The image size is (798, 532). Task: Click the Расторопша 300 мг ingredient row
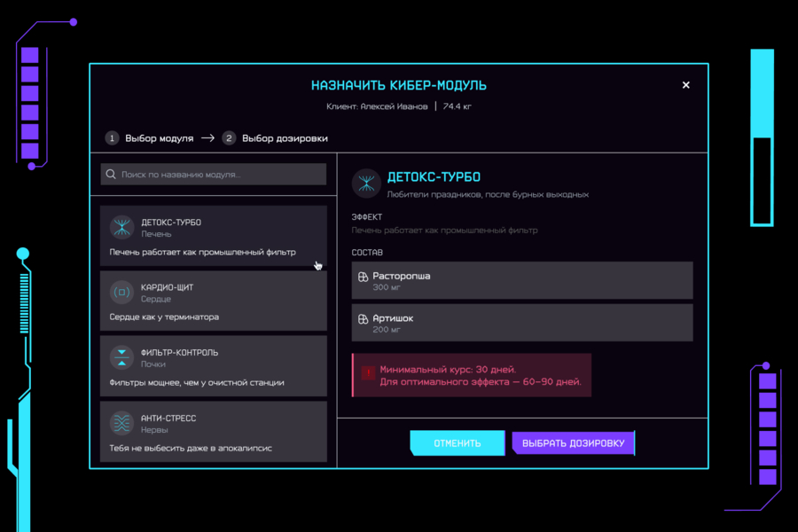(522, 280)
